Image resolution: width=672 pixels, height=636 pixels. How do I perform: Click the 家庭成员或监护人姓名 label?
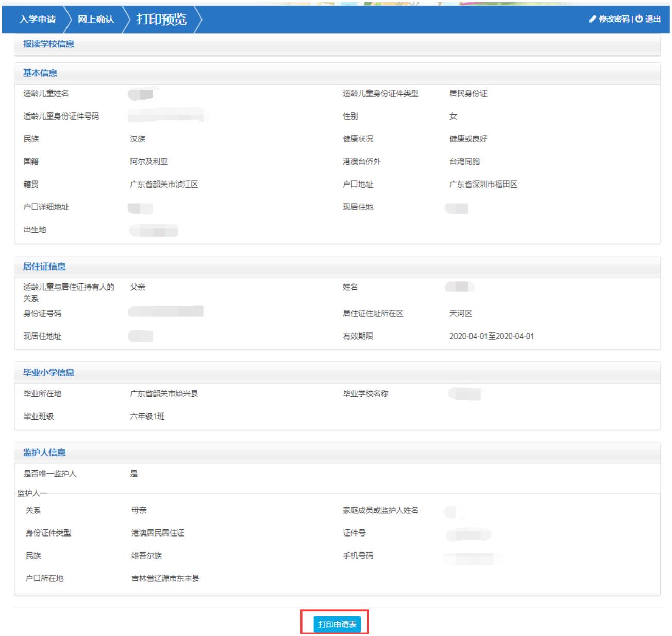click(x=380, y=511)
